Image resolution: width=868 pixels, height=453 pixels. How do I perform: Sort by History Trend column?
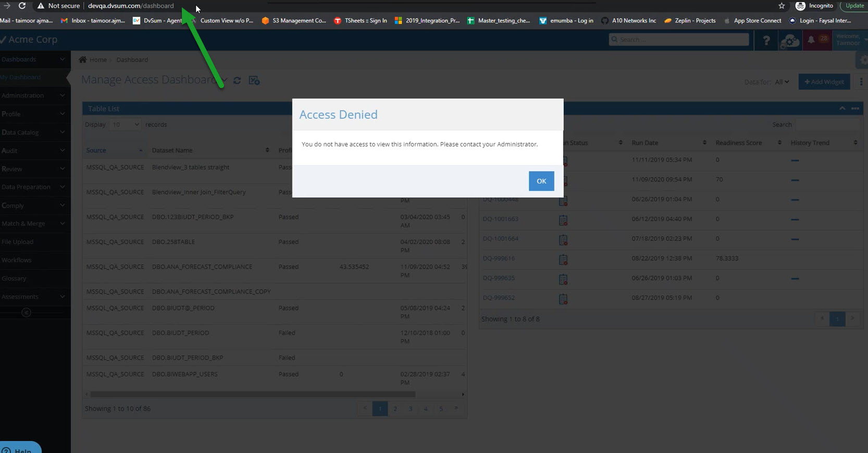point(824,143)
